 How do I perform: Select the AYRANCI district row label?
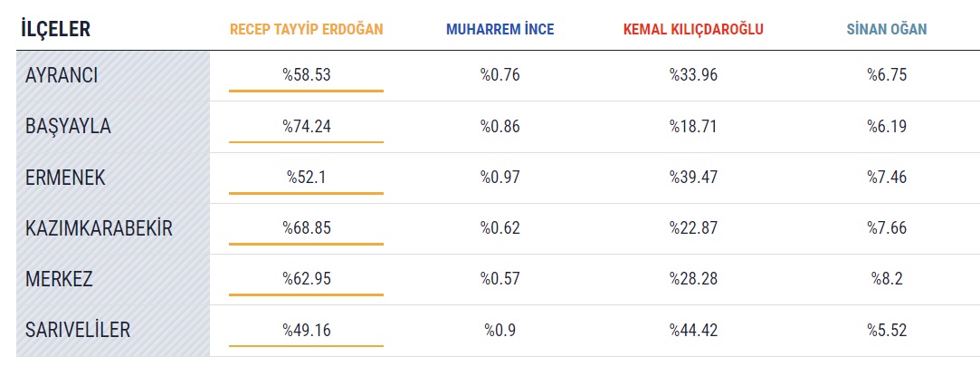(x=62, y=75)
